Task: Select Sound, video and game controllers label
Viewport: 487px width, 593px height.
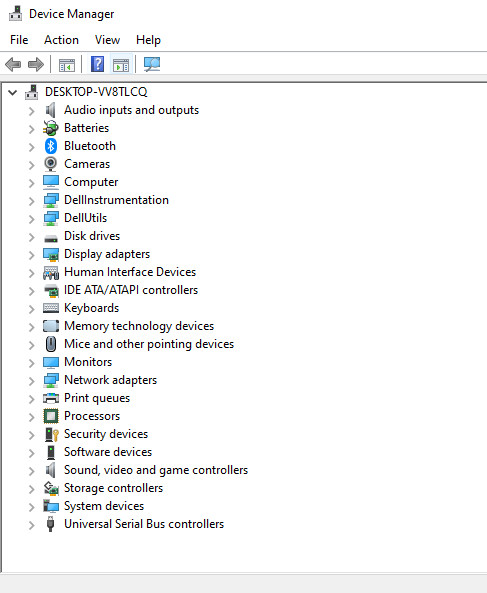Action: 156,470
